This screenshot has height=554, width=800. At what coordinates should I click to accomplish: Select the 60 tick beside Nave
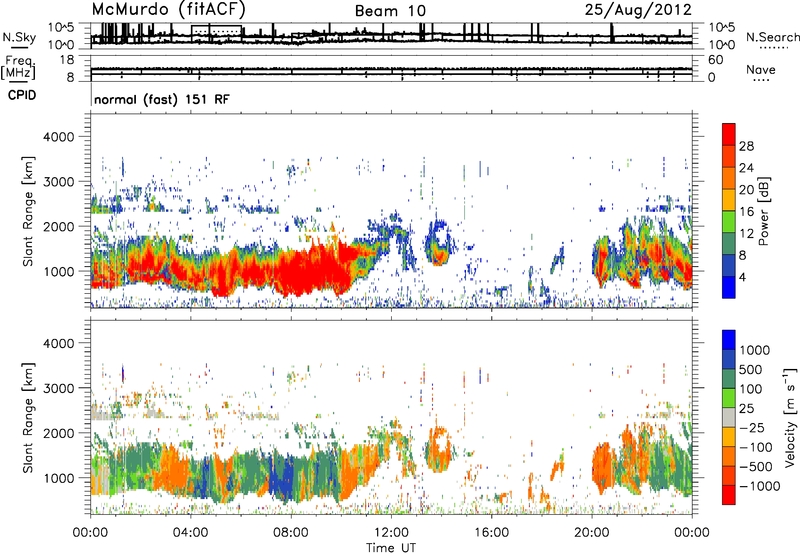click(715, 60)
